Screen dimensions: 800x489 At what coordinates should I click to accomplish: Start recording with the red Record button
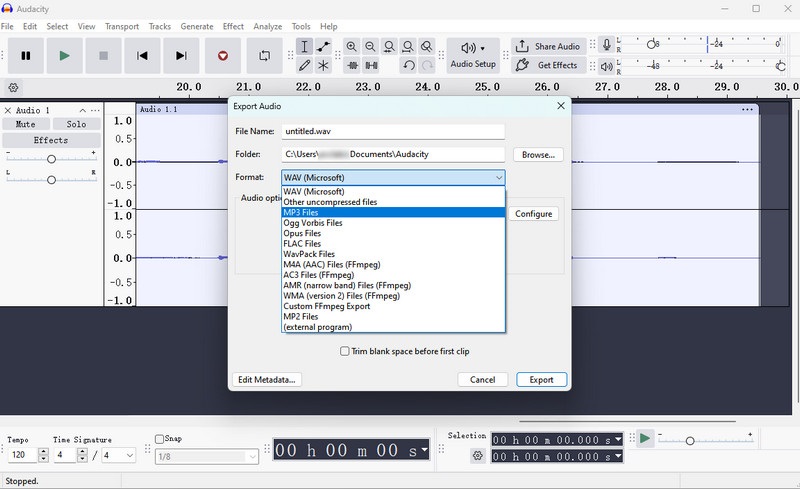click(222, 56)
